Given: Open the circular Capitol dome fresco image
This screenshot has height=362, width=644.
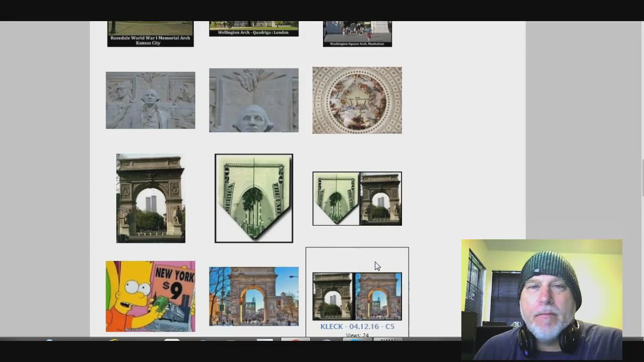Looking at the screenshot, I should pos(357,100).
